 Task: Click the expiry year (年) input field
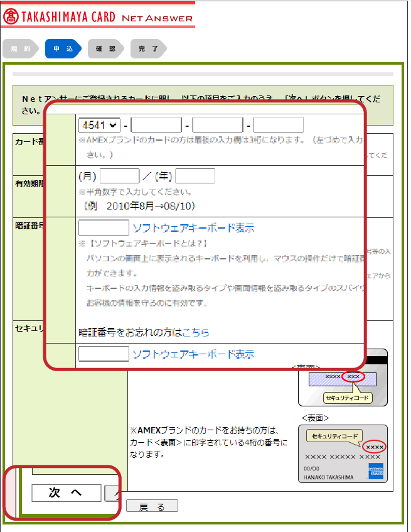195,176
